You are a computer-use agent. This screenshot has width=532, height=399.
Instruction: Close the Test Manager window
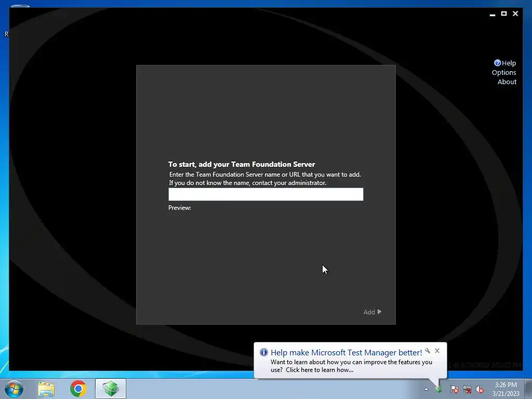pos(515,14)
